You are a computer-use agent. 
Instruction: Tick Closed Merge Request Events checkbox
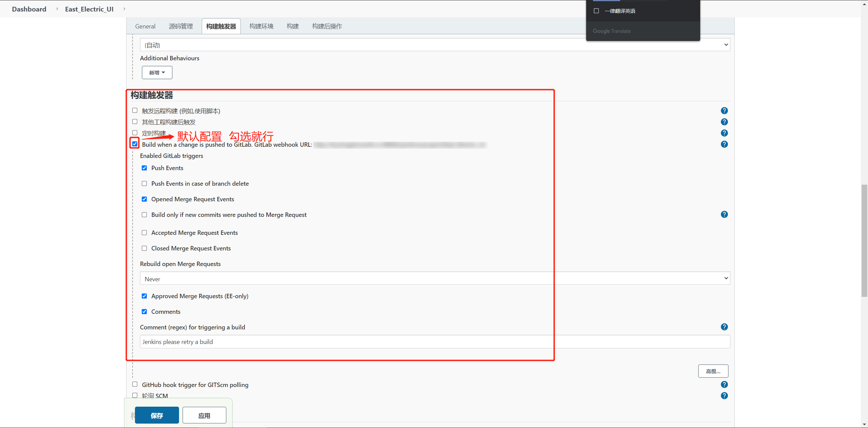tap(144, 248)
